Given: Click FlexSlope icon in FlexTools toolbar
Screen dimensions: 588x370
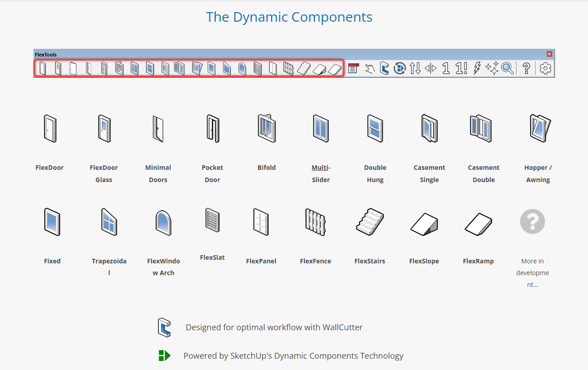Looking at the screenshot, I should click(319, 69).
